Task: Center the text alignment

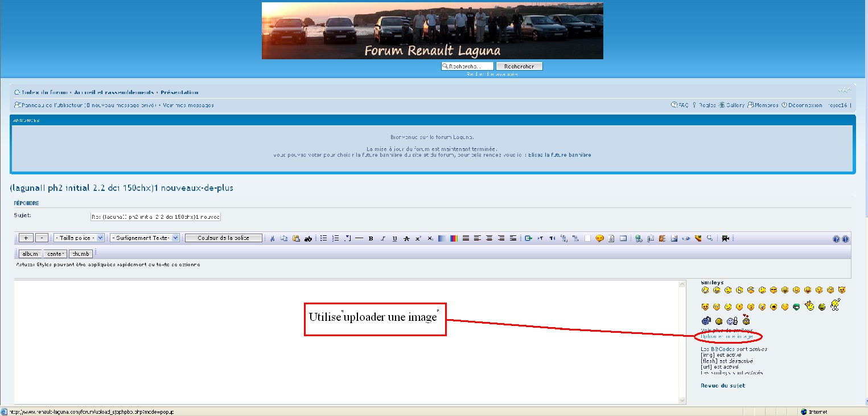Action: (x=489, y=238)
